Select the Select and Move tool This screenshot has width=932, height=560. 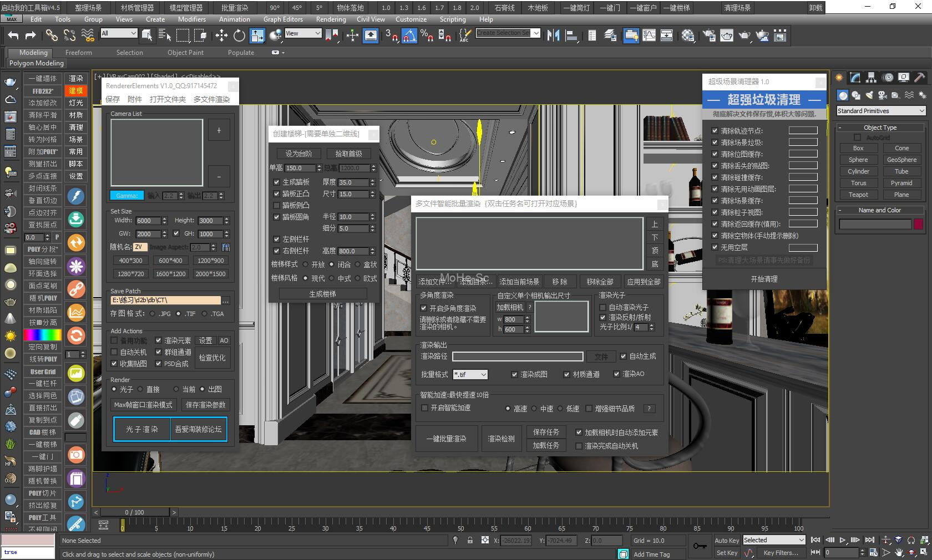click(221, 35)
